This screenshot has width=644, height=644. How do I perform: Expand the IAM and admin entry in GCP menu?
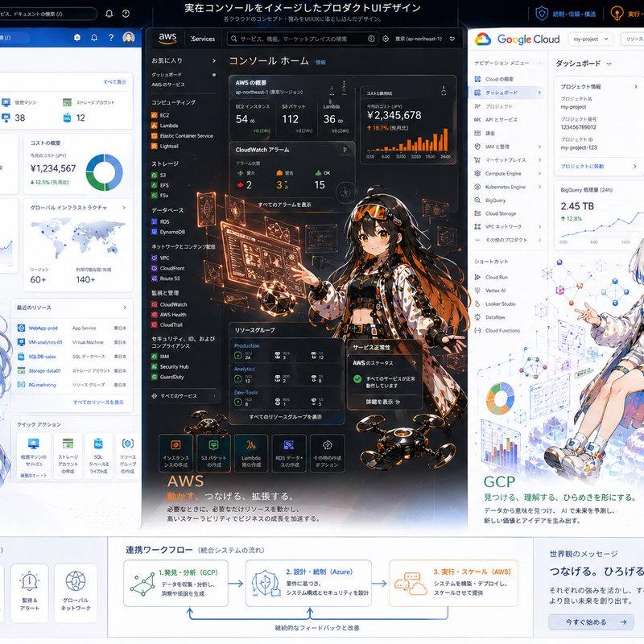tap(539, 147)
